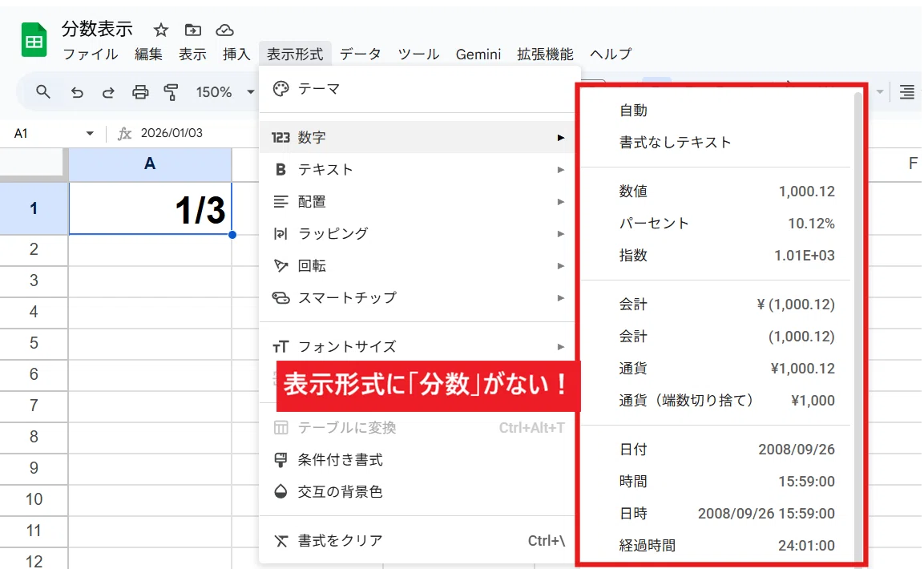The image size is (924, 569).
Task: Open the 表示 menu
Action: 192,54
